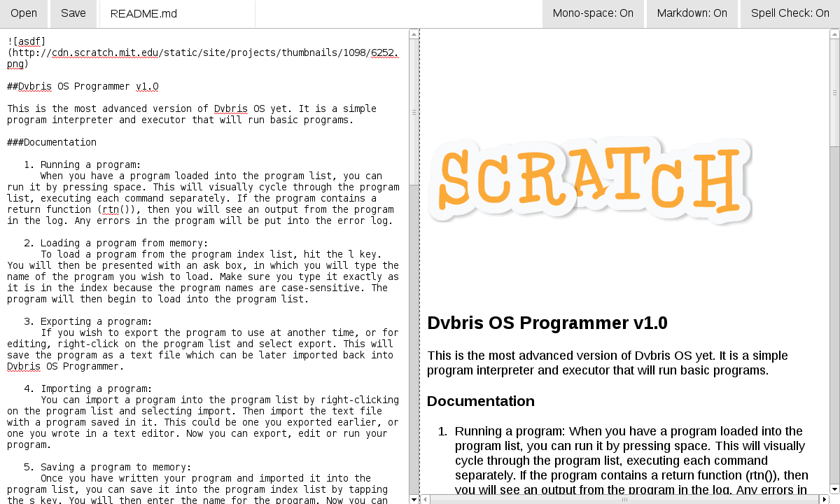Open a file with the Open button
The image size is (840, 504).
(24, 13)
